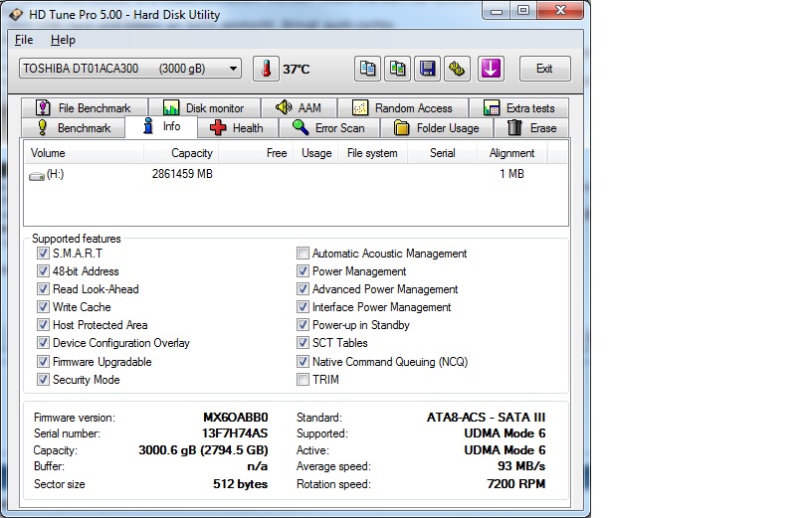Sort by the Free column header
The image size is (812, 518).
[x=257, y=153]
